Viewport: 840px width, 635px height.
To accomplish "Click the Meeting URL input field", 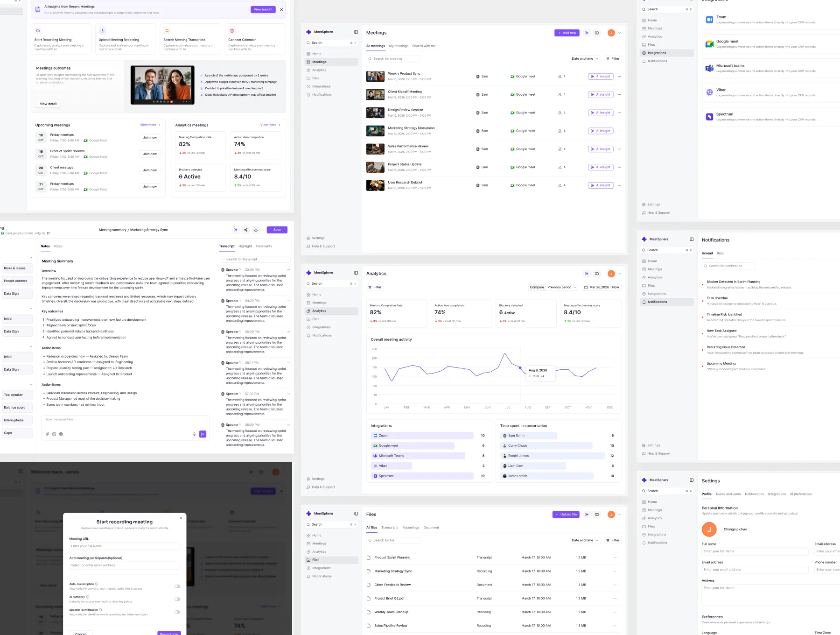I will pyautogui.click(x=125, y=546).
